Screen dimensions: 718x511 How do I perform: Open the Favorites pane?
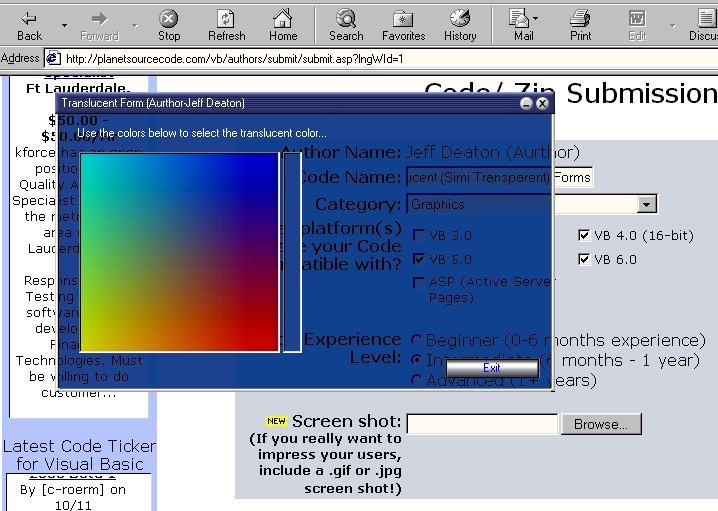pyautogui.click(x=403, y=26)
